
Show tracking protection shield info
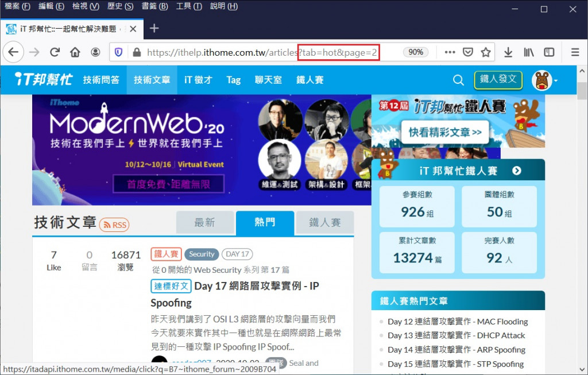pos(118,52)
